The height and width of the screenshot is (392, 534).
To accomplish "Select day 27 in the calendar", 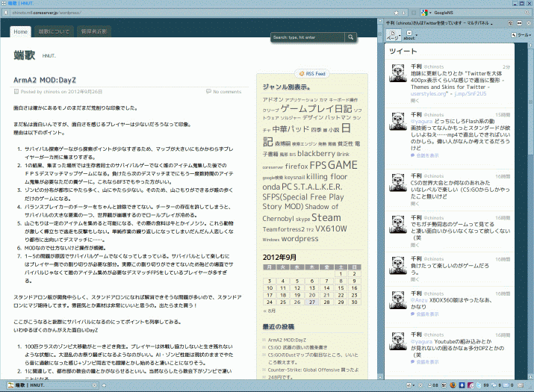I will (312, 302).
